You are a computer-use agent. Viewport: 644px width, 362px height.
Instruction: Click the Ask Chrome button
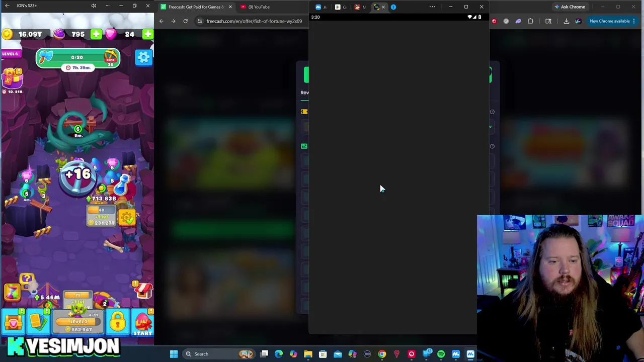pyautogui.click(x=570, y=7)
